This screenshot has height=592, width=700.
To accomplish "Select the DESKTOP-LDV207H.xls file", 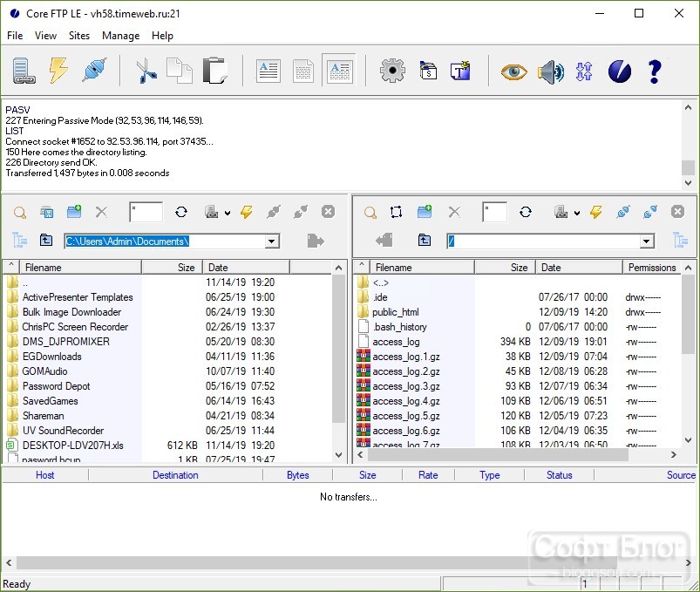I will pyautogui.click(x=72, y=446).
